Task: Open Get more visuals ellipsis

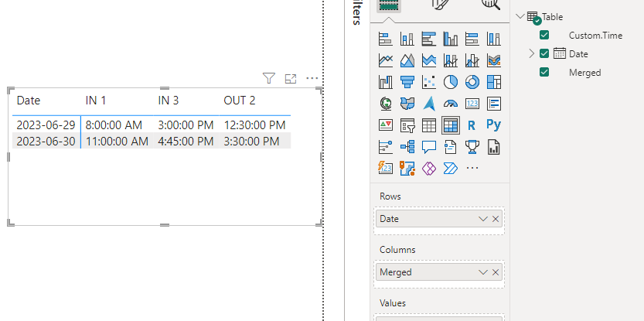Action: (x=472, y=168)
